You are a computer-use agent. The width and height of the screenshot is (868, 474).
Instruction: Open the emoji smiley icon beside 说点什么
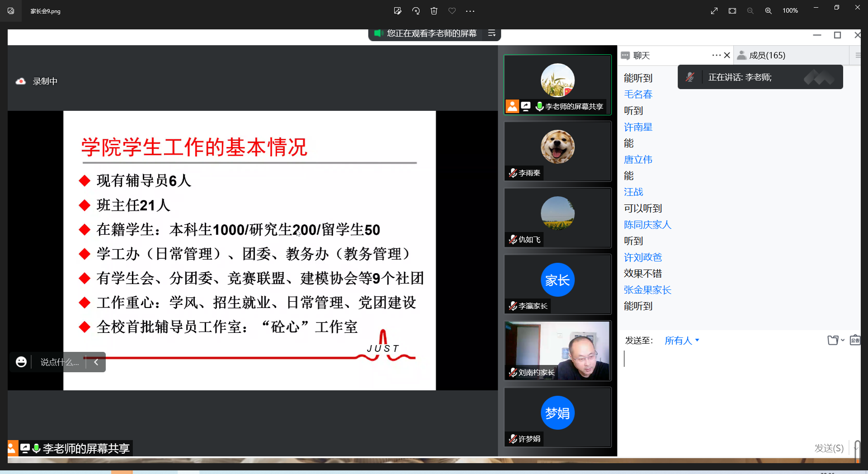pos(21,362)
